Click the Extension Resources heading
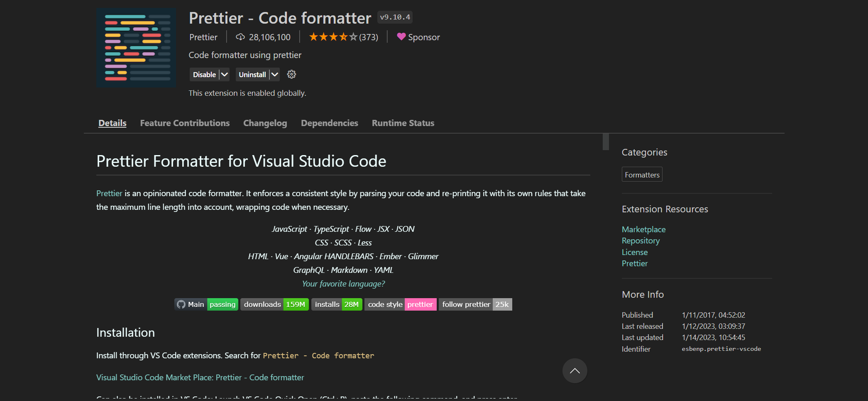868x401 pixels. pyautogui.click(x=665, y=209)
